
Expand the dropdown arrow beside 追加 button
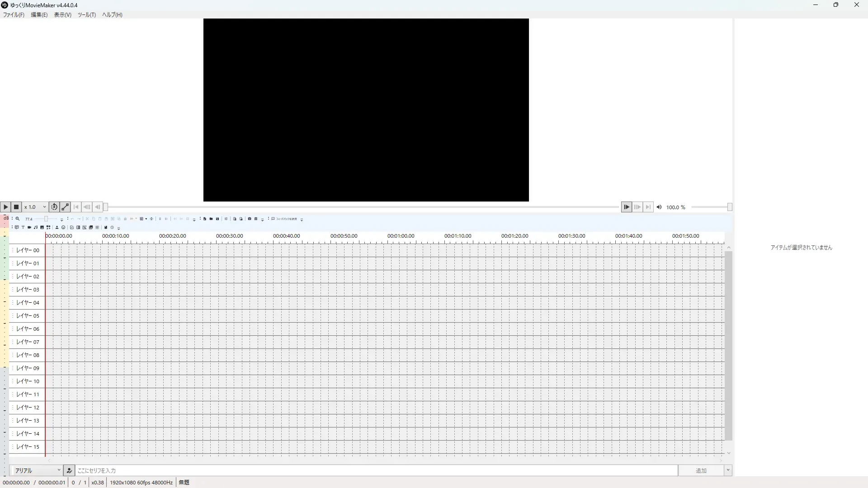coord(728,470)
